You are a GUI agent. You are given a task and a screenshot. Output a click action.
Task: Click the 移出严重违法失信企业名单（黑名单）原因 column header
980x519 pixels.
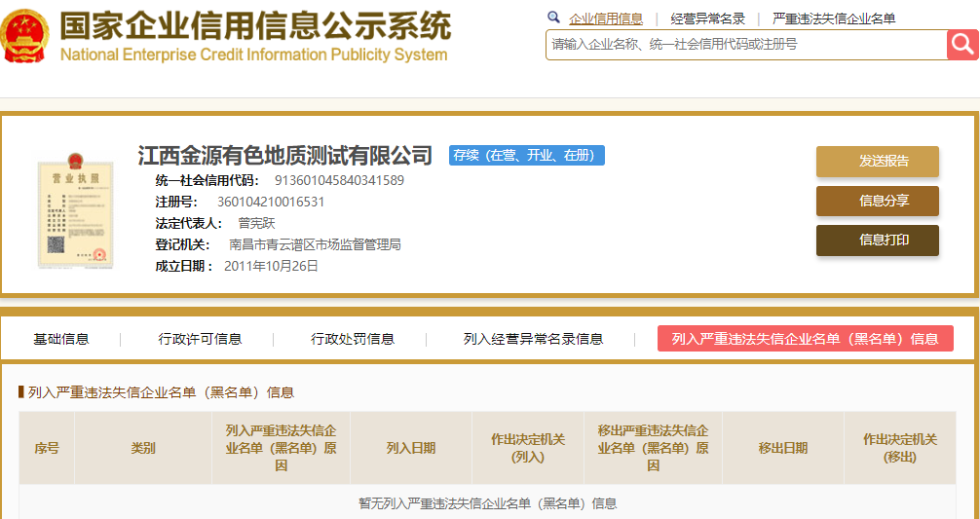click(653, 449)
